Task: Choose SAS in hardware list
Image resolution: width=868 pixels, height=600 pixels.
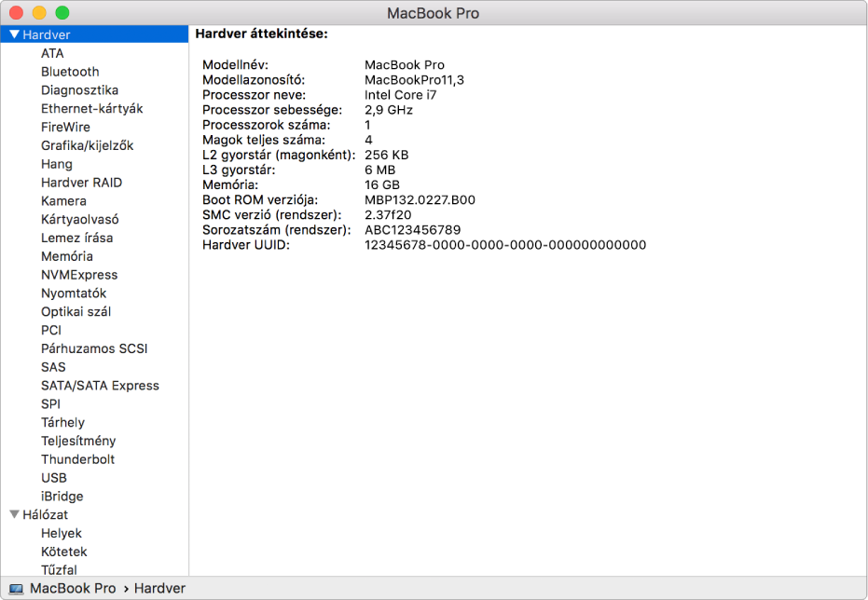Action: click(x=53, y=367)
